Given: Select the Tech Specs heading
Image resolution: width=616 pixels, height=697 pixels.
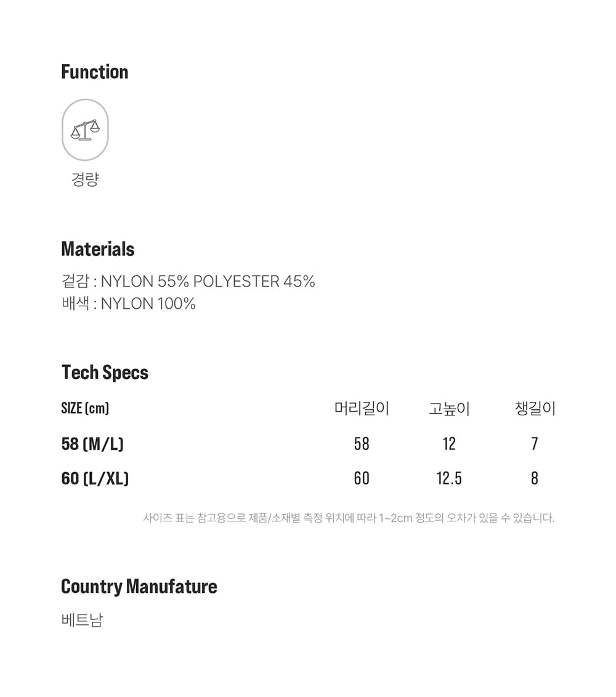Looking at the screenshot, I should coord(105,372).
